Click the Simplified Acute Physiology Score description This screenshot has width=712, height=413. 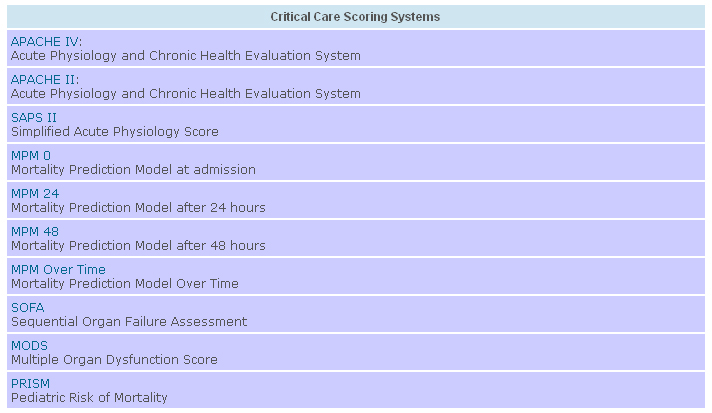click(115, 132)
